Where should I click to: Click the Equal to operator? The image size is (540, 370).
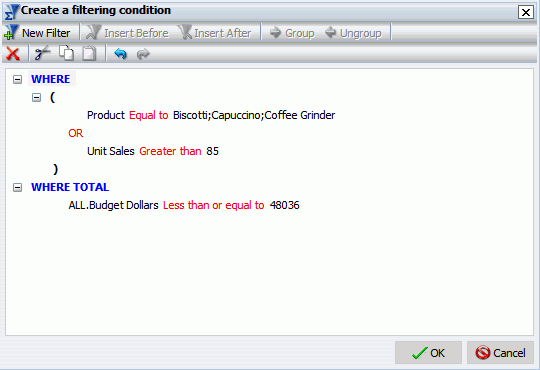click(x=148, y=115)
